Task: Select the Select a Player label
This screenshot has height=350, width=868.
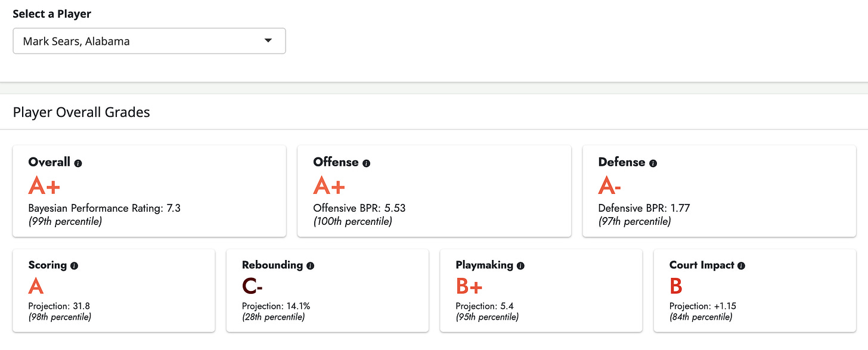Action: click(52, 13)
